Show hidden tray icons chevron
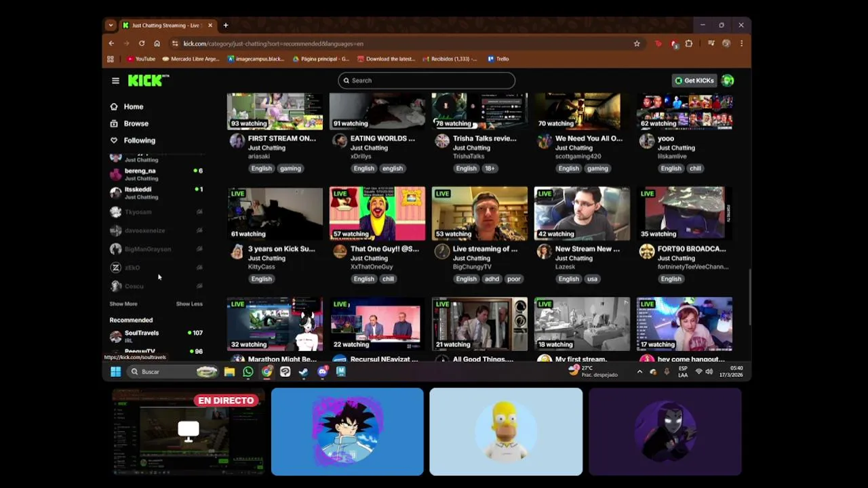 pos(639,371)
